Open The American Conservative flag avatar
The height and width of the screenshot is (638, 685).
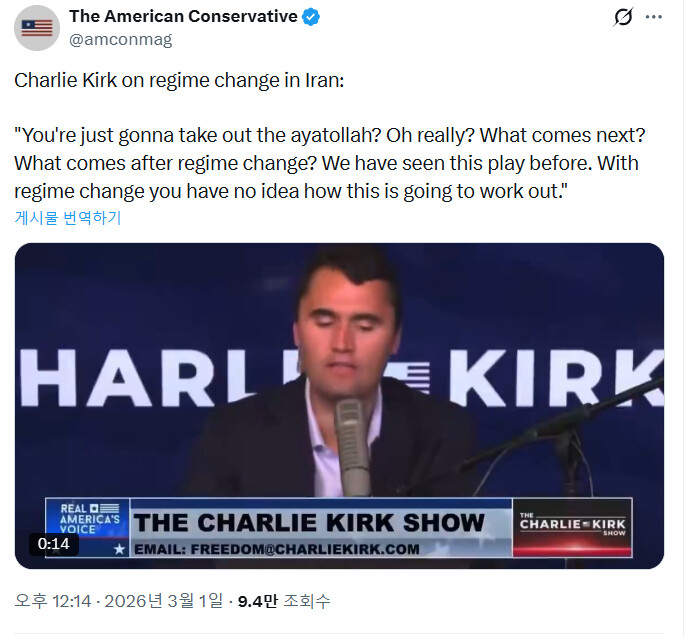click(37, 28)
